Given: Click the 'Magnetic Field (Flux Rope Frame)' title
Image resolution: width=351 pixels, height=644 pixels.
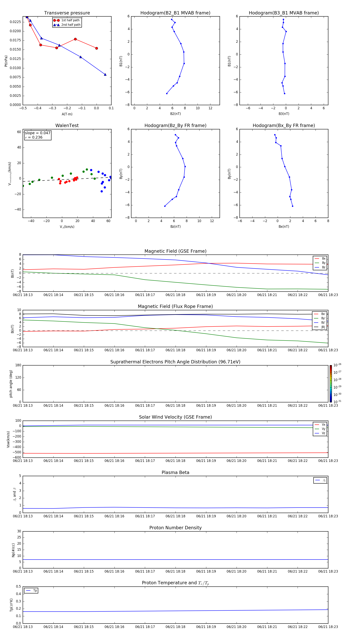Looking at the screenshot, I should [175, 307].
